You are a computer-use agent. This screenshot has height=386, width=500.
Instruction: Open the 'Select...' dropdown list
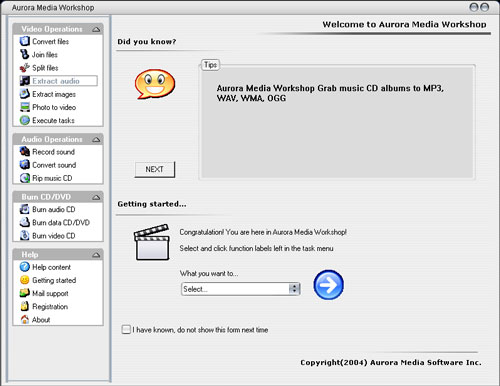[294, 289]
